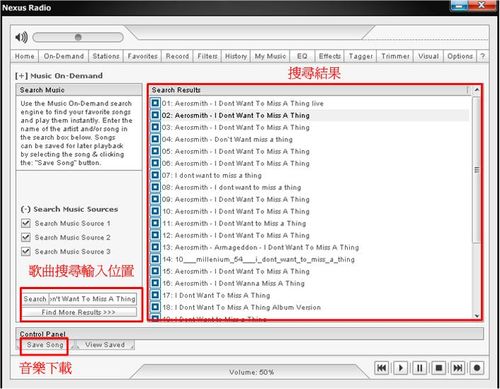Screen dimensions: 500x389
Task: Select result 18 Album Version
Action: 241,307
